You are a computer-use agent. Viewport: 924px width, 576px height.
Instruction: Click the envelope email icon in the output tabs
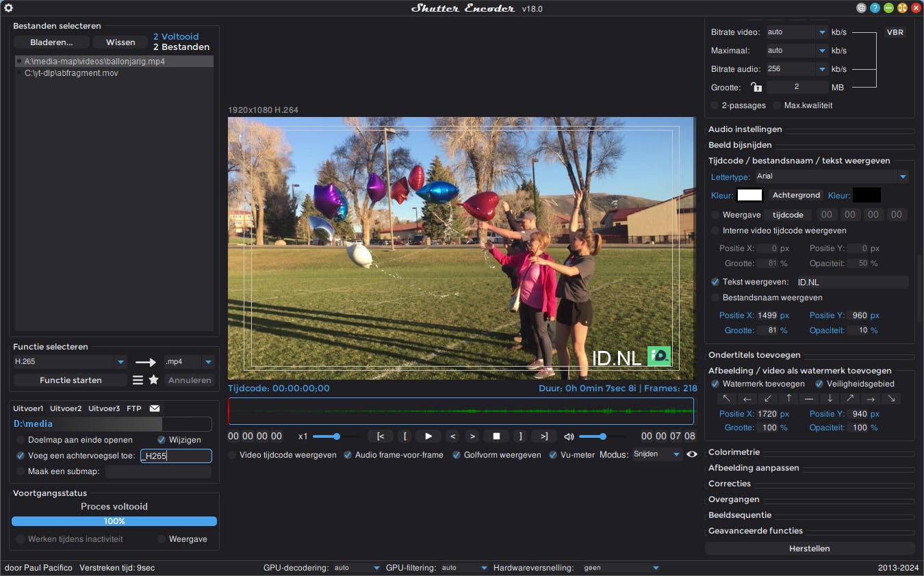click(154, 408)
